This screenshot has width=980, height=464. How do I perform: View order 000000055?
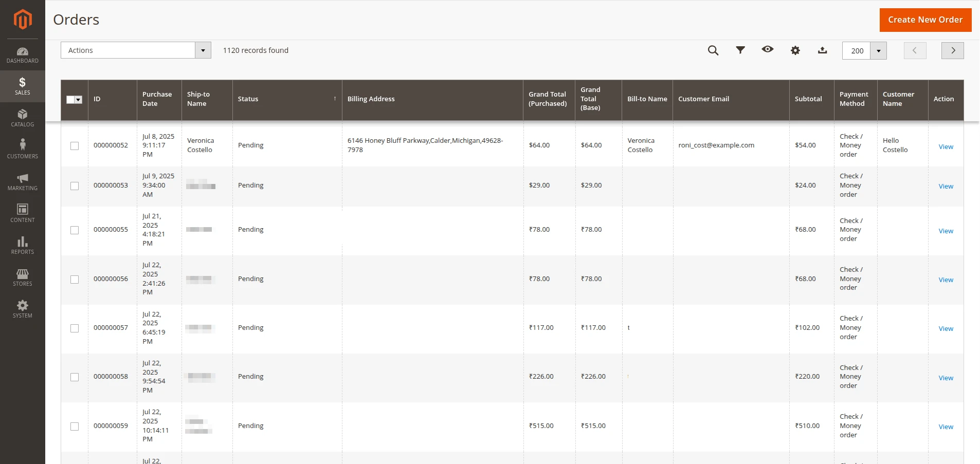[x=946, y=231]
